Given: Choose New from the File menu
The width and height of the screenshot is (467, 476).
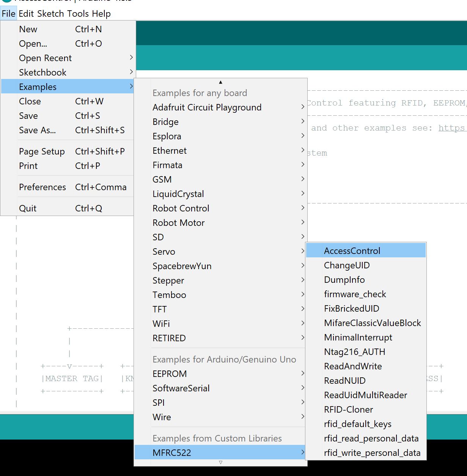Looking at the screenshot, I should pos(68,29).
